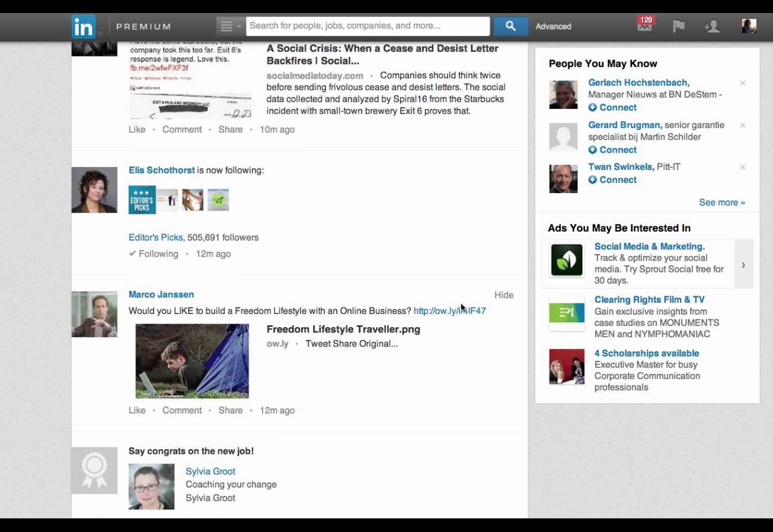Viewport: 773px width, 532px height.
Task: Open the Editor's Picks channel link
Action: click(x=155, y=237)
